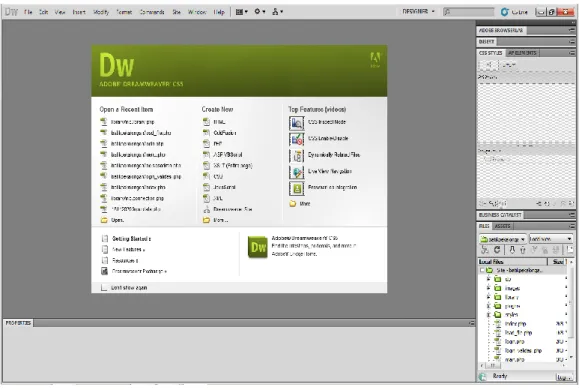Screen dimensions: 579x390
Task: Click the Get Files down-arrow icon
Action: (512, 250)
